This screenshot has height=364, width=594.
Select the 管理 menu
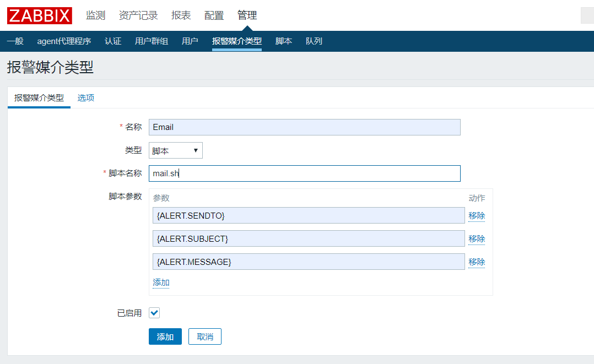pos(247,15)
